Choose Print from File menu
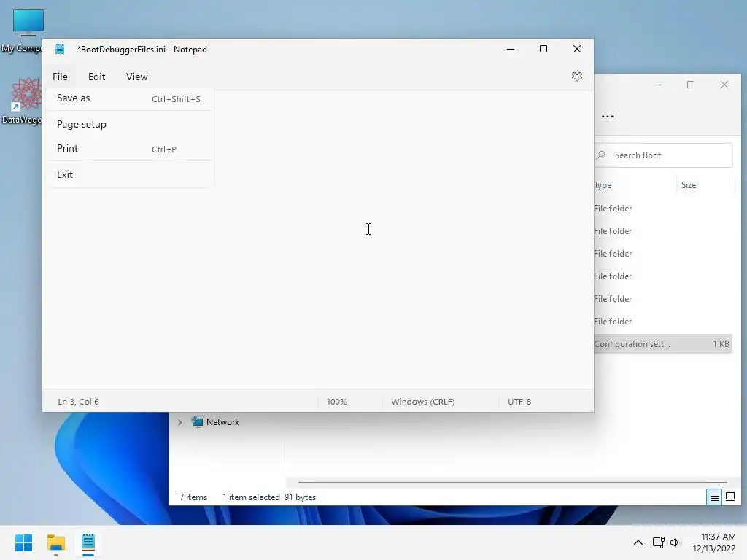 tap(129, 149)
